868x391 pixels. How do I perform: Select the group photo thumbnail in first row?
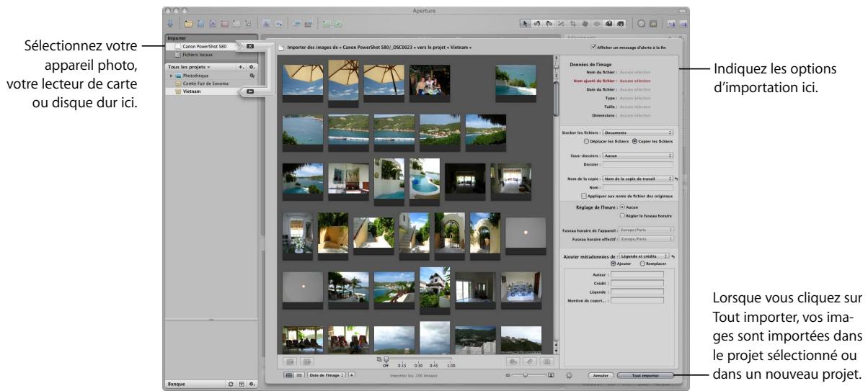click(x=430, y=81)
